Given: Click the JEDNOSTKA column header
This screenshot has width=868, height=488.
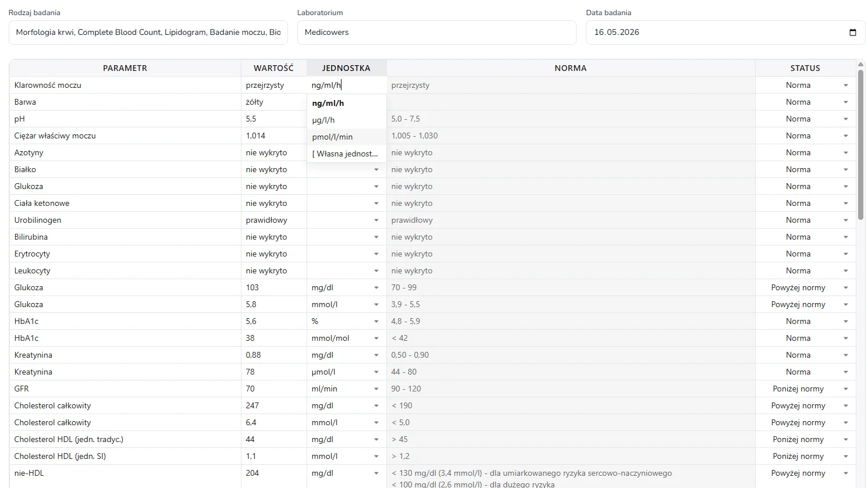Looking at the screenshot, I should [347, 68].
